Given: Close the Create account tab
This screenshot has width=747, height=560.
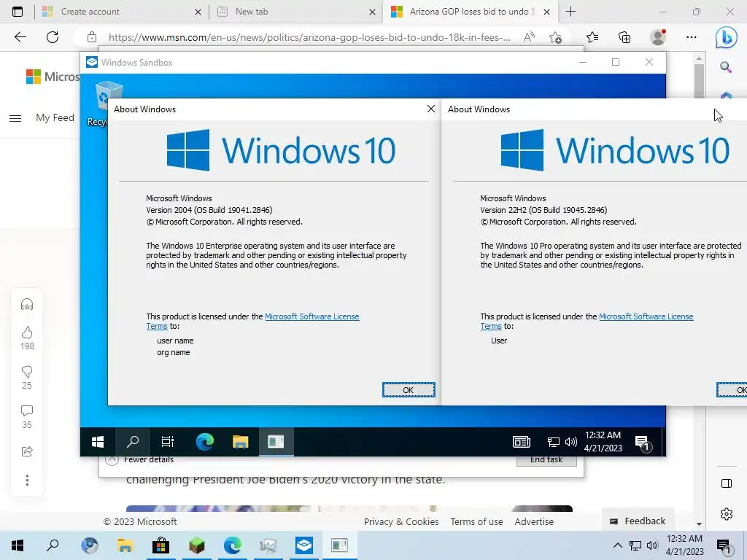Looking at the screenshot, I should click(x=198, y=12).
